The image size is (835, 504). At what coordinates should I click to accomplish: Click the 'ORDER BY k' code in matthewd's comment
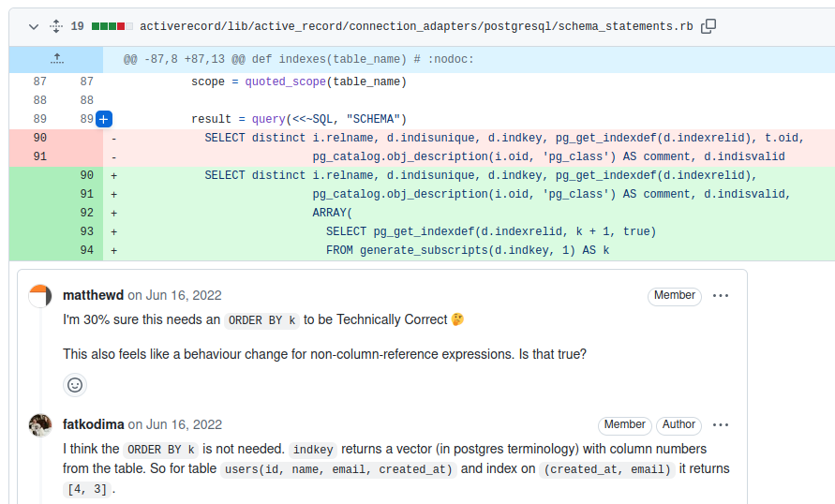click(x=261, y=320)
